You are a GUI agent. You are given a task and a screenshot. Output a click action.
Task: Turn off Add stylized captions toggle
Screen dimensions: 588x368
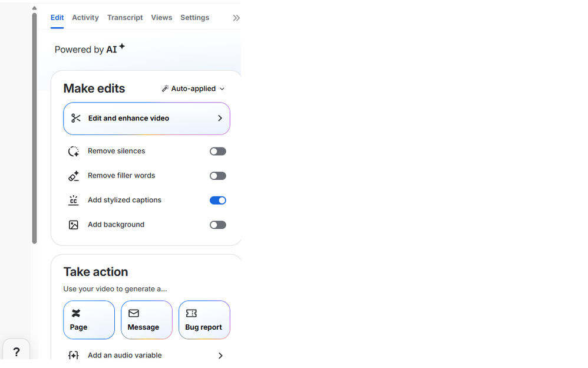[218, 201]
